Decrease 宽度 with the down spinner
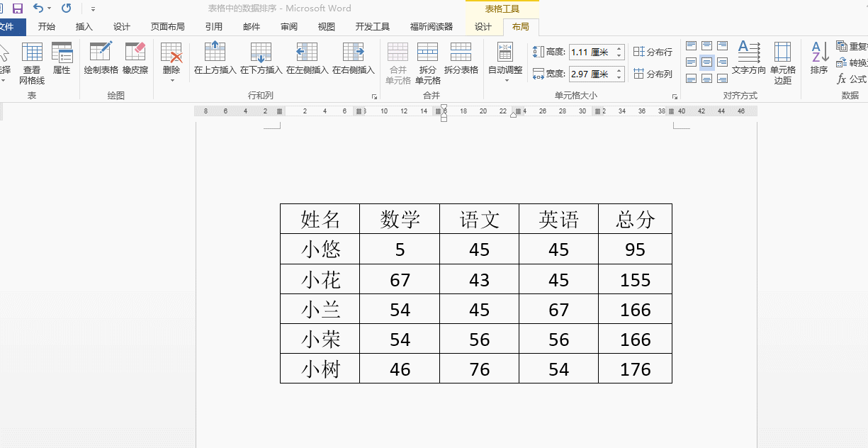868x448 pixels. (x=619, y=77)
